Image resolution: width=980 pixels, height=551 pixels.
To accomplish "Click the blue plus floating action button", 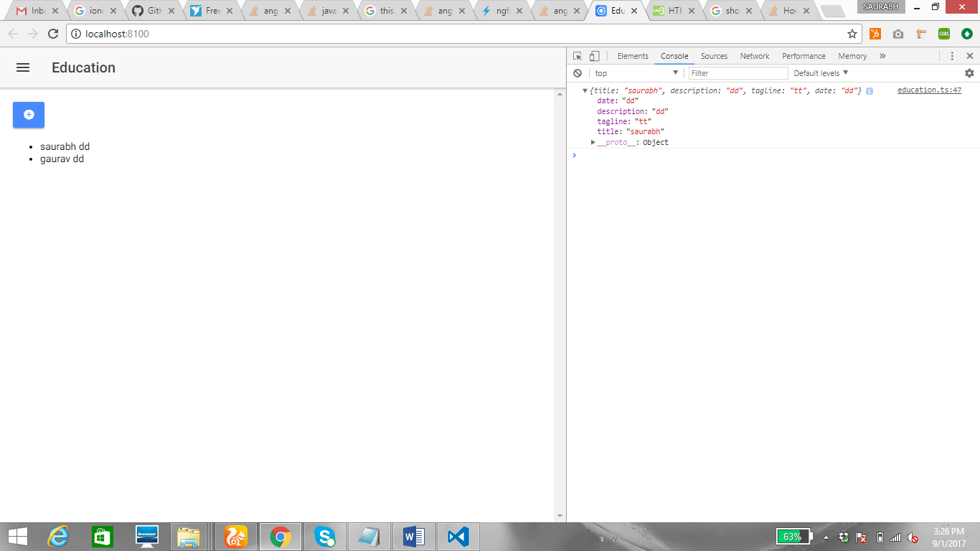I will point(28,115).
